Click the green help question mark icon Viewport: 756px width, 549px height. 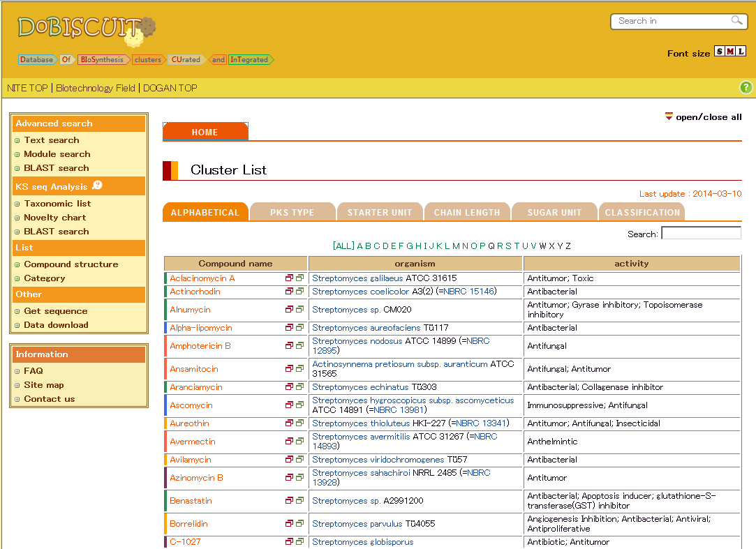pyautogui.click(x=746, y=87)
